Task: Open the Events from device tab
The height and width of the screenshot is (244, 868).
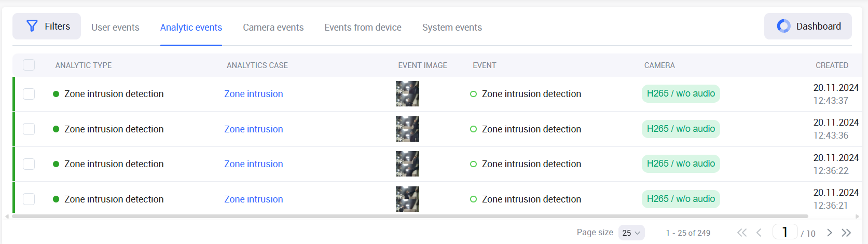Action: [363, 28]
